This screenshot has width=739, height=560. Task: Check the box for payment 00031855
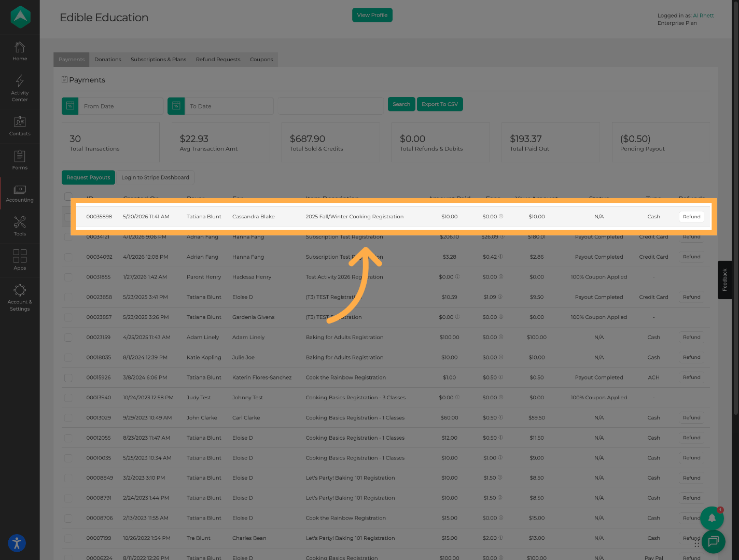pyautogui.click(x=68, y=277)
